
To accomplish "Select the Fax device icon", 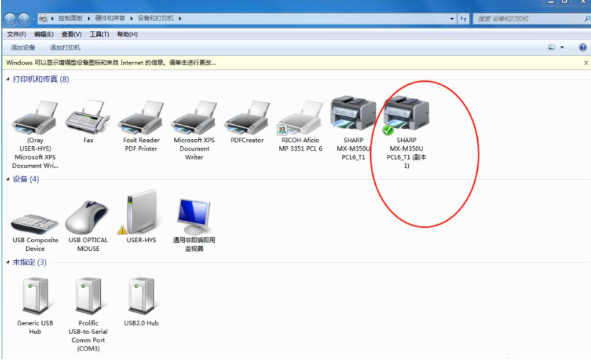I will (88, 117).
